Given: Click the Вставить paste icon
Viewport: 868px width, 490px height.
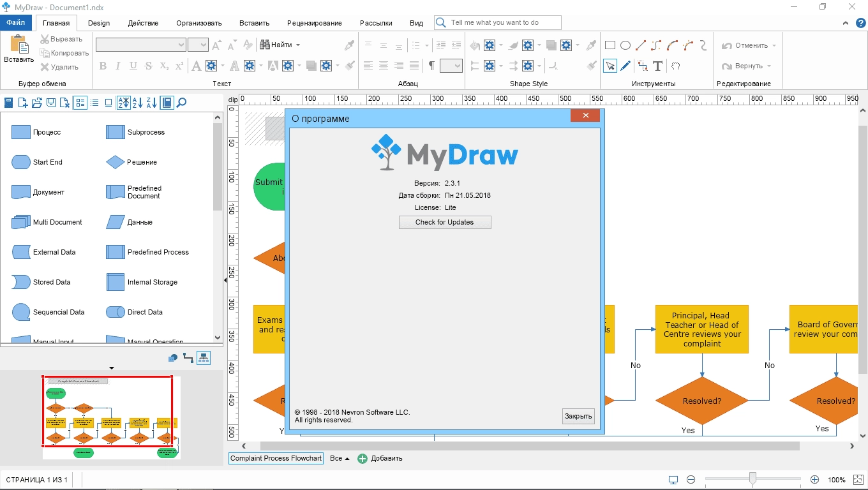Looking at the screenshot, I should [19, 45].
